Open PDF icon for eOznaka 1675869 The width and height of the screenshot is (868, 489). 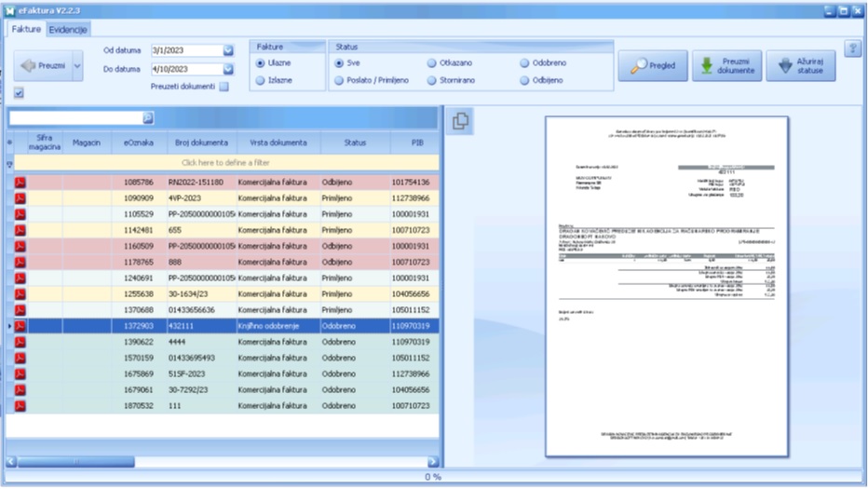click(x=20, y=374)
